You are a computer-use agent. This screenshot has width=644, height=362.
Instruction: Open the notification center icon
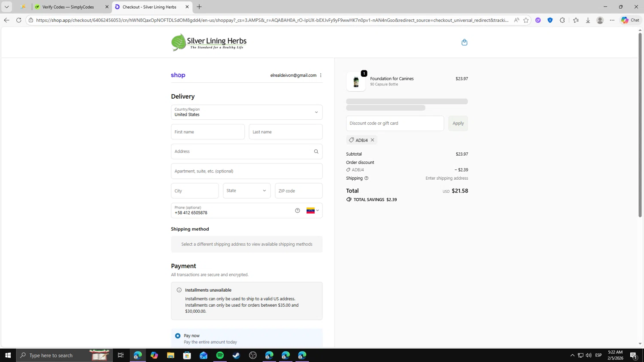(633, 355)
